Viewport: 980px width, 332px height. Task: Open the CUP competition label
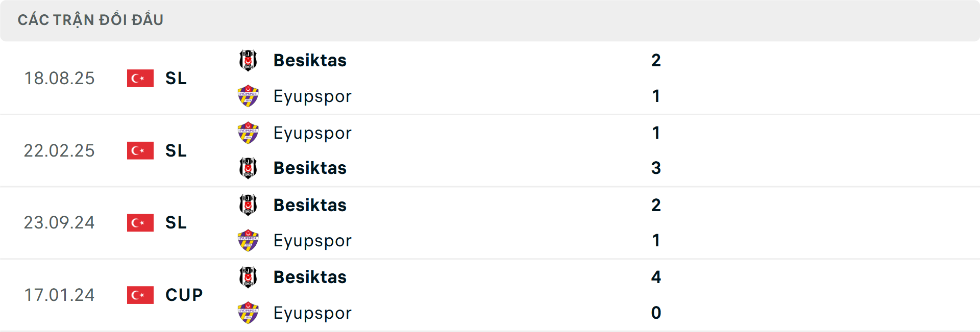tap(183, 295)
